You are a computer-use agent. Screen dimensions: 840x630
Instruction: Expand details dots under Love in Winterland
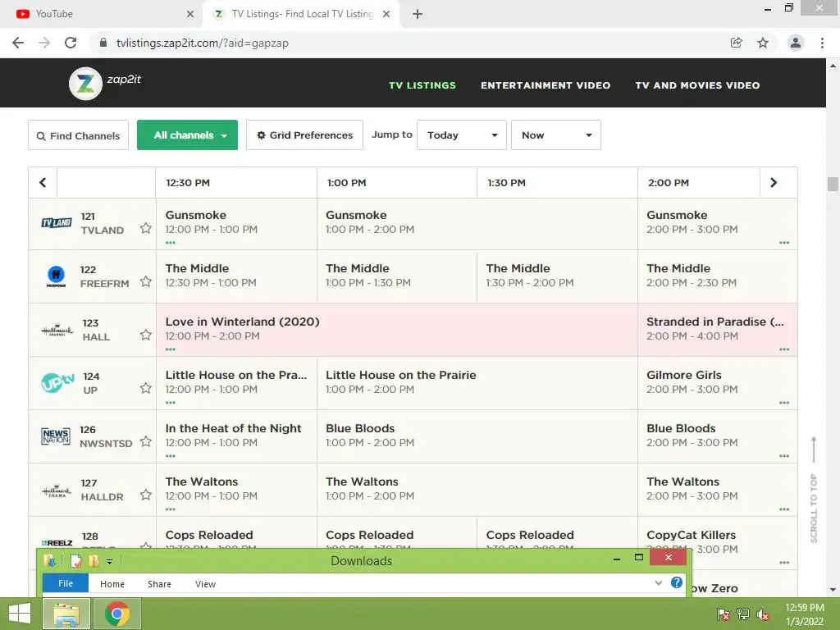(171, 349)
